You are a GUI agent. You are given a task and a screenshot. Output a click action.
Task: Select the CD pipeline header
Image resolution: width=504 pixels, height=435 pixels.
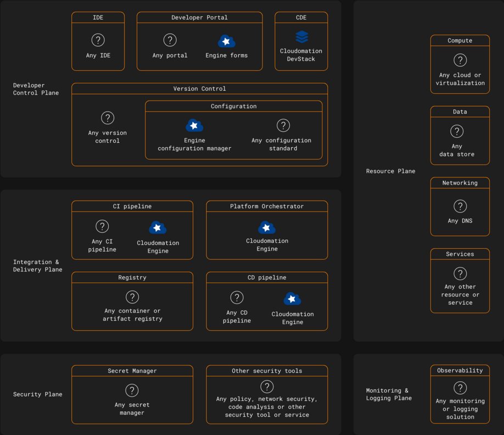pyautogui.click(x=267, y=277)
